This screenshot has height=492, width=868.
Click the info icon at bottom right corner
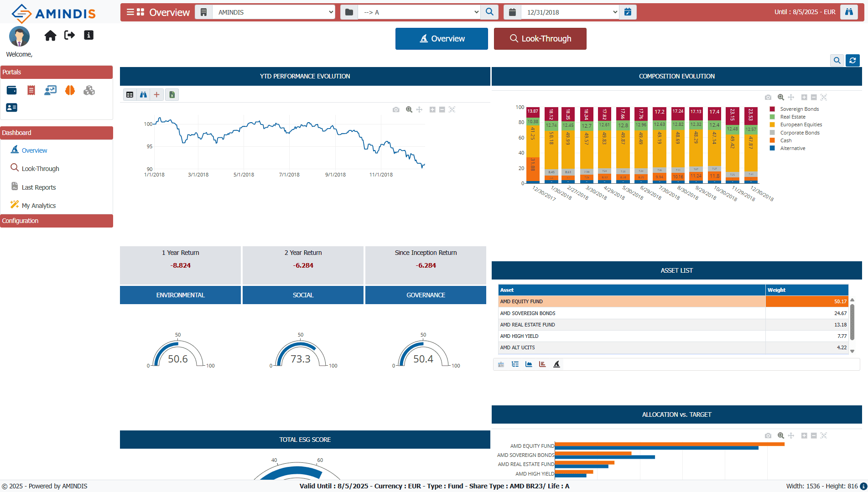[x=863, y=487]
